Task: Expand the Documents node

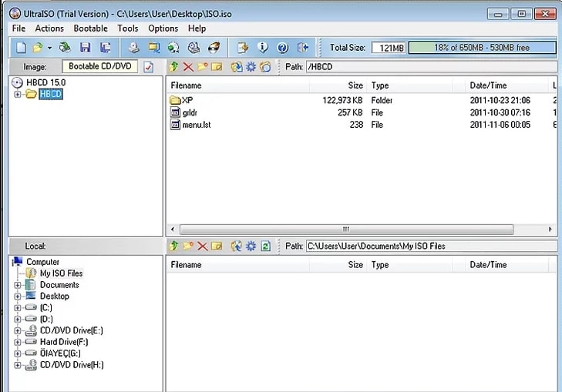Action: [17, 285]
